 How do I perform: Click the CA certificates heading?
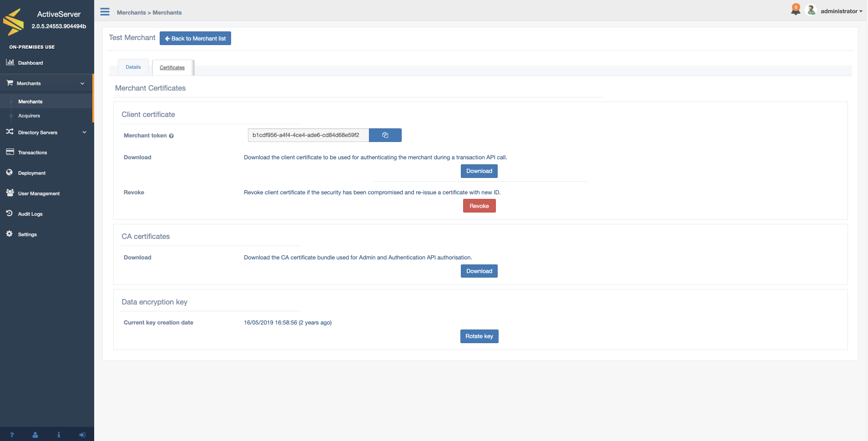point(146,237)
